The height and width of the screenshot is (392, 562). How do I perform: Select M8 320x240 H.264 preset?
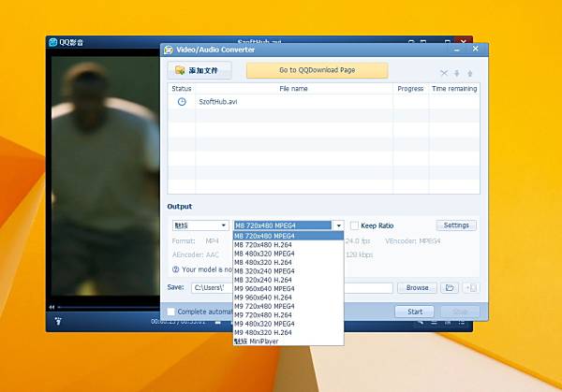tap(288, 280)
